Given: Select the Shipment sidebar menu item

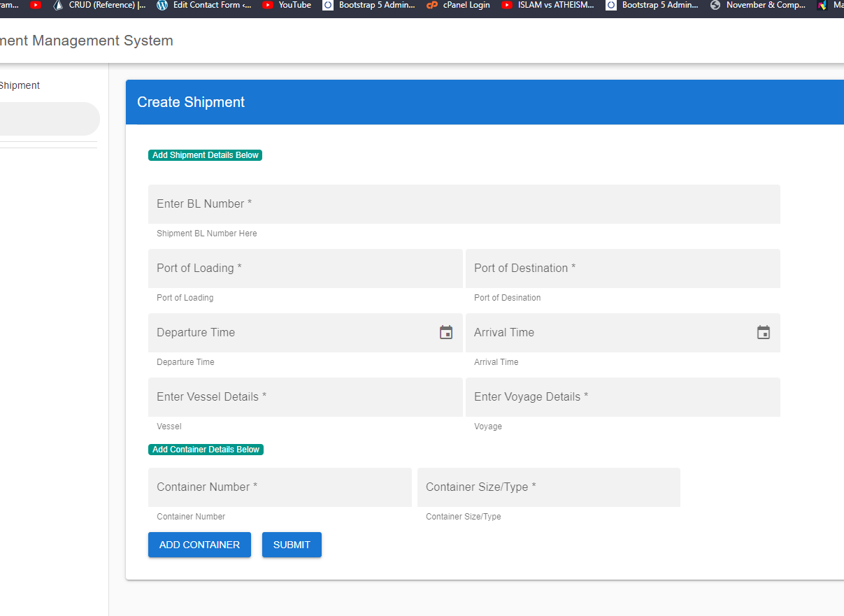Looking at the screenshot, I should [21, 85].
